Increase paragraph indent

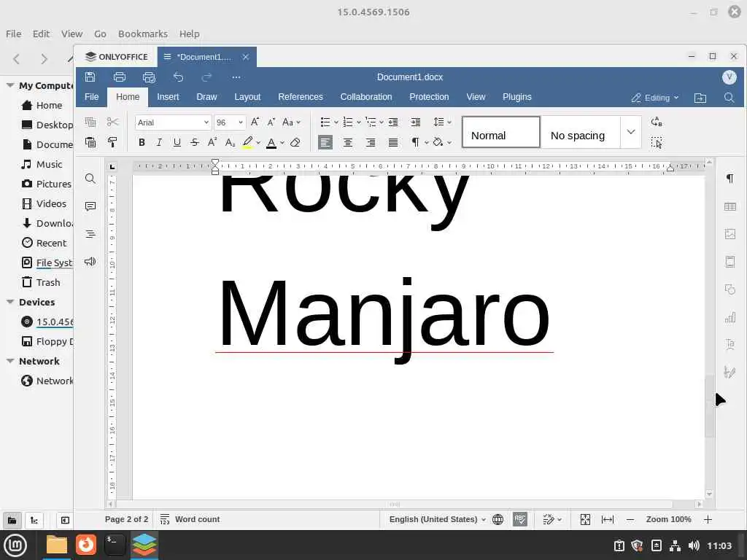tap(415, 122)
